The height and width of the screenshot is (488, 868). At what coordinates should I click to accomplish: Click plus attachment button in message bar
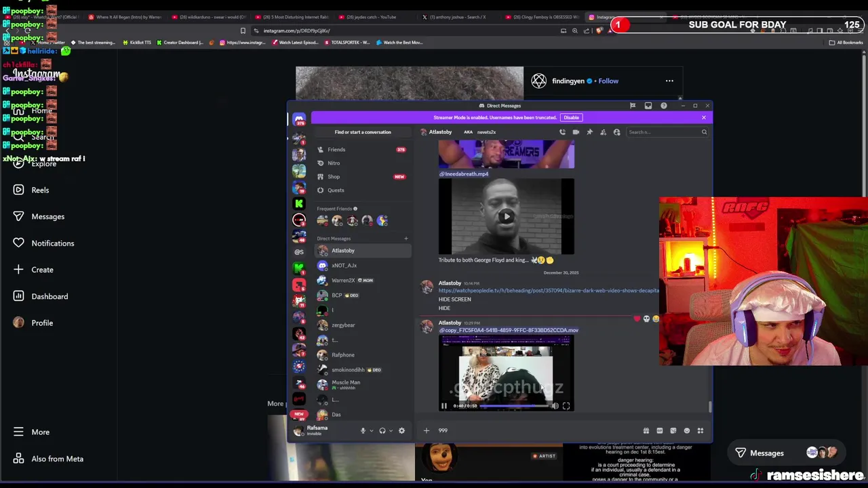pos(427,430)
